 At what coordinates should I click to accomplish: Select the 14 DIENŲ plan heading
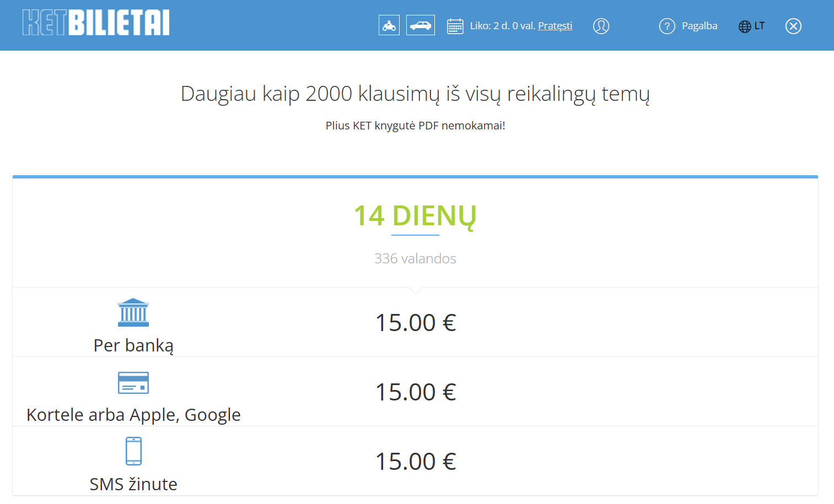(415, 215)
